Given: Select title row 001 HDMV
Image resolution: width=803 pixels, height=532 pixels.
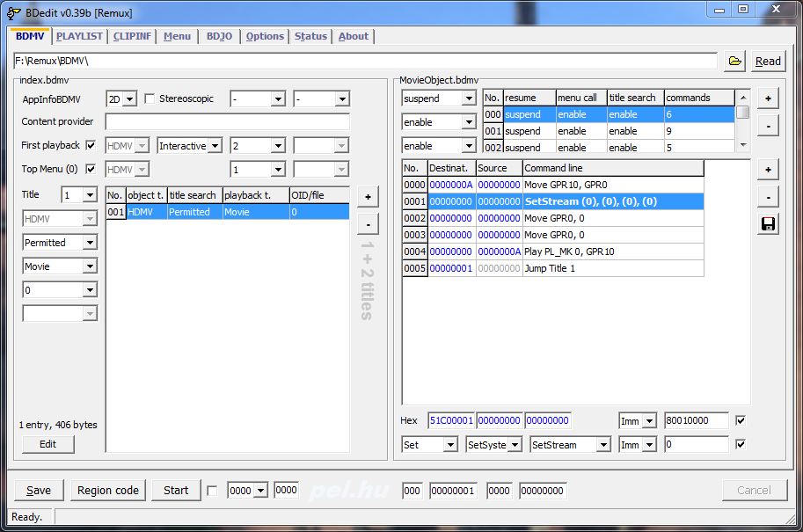Looking at the screenshot, I should (x=228, y=212).
